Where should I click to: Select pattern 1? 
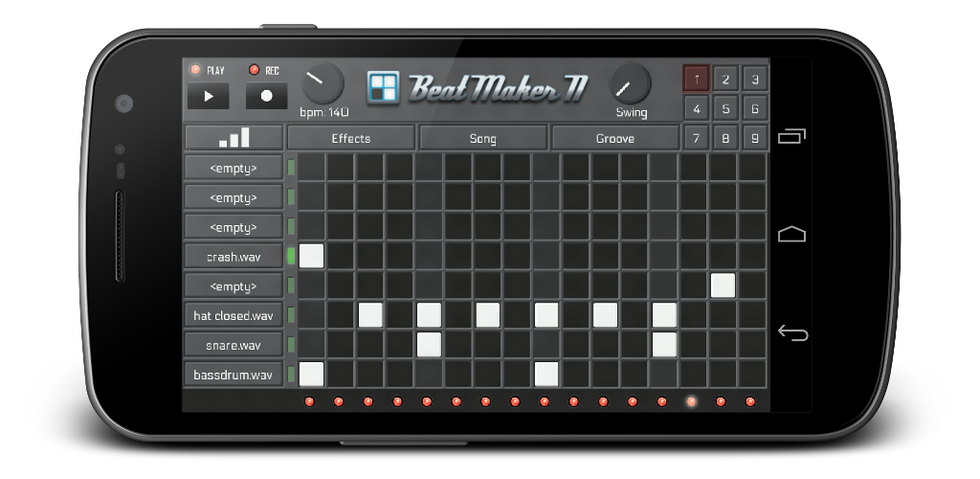697,79
